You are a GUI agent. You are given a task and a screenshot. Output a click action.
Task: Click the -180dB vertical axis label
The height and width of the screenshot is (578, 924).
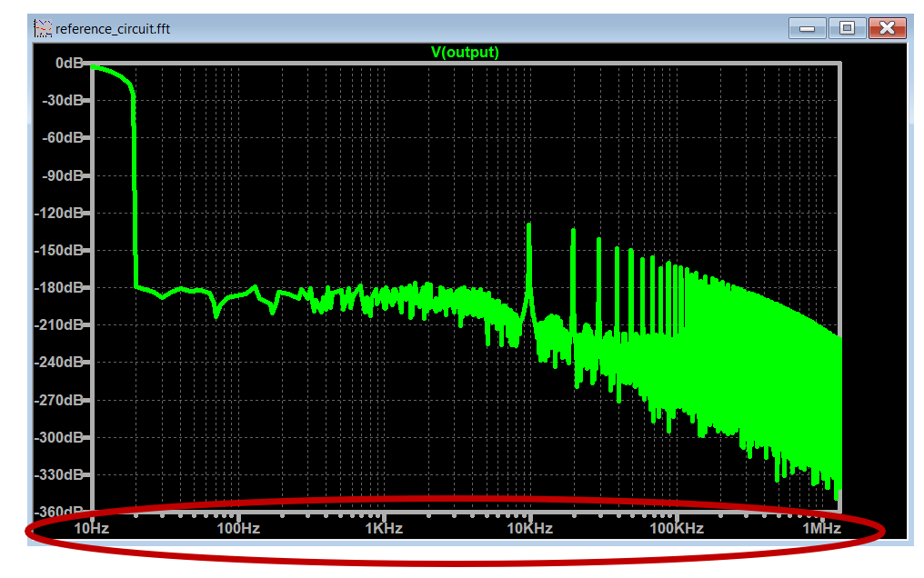60,287
